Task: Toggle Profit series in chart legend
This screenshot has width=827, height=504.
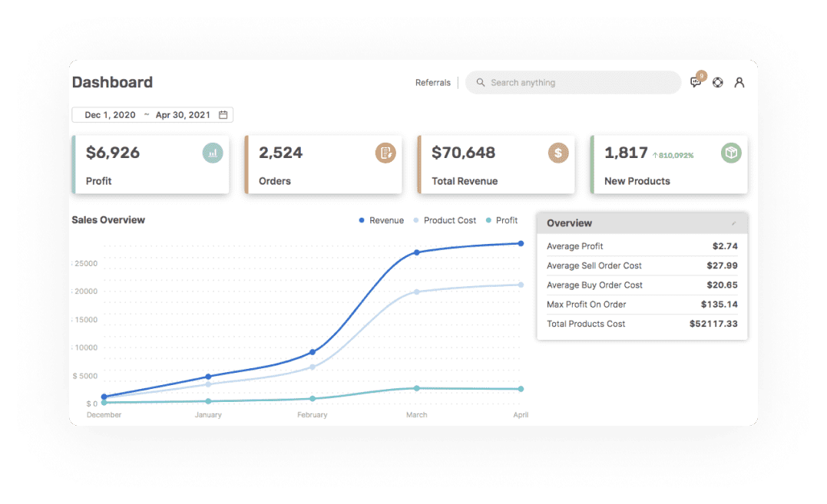Action: coord(501,220)
